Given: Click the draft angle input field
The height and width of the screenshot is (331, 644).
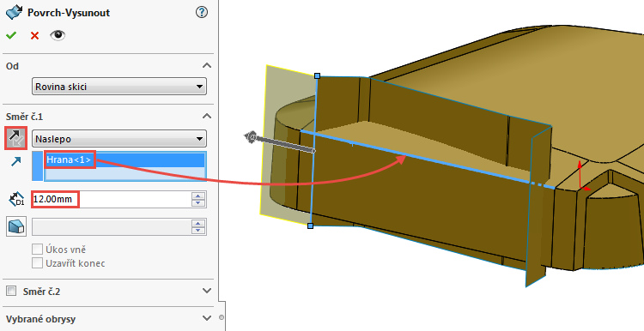Looking at the screenshot, I should click(112, 227).
